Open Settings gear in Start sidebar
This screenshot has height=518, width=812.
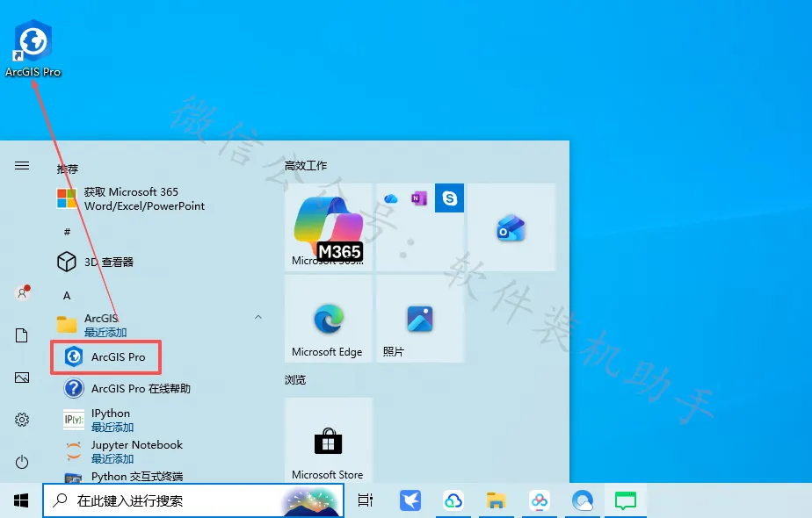22,420
